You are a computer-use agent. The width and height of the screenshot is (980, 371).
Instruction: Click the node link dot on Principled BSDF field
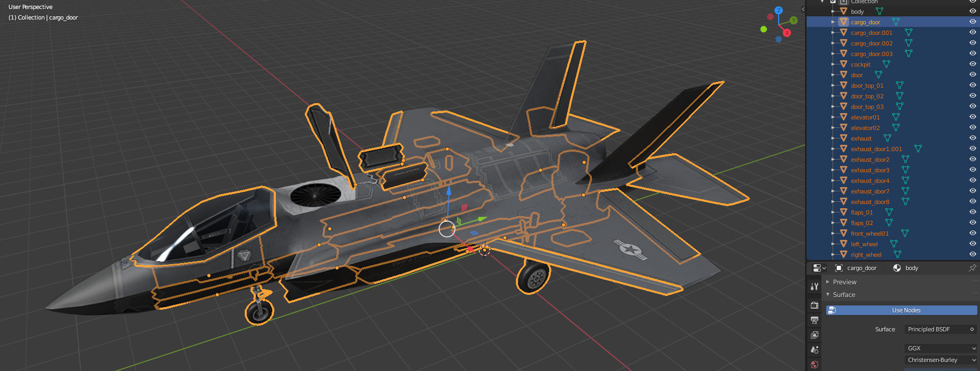[972, 329]
